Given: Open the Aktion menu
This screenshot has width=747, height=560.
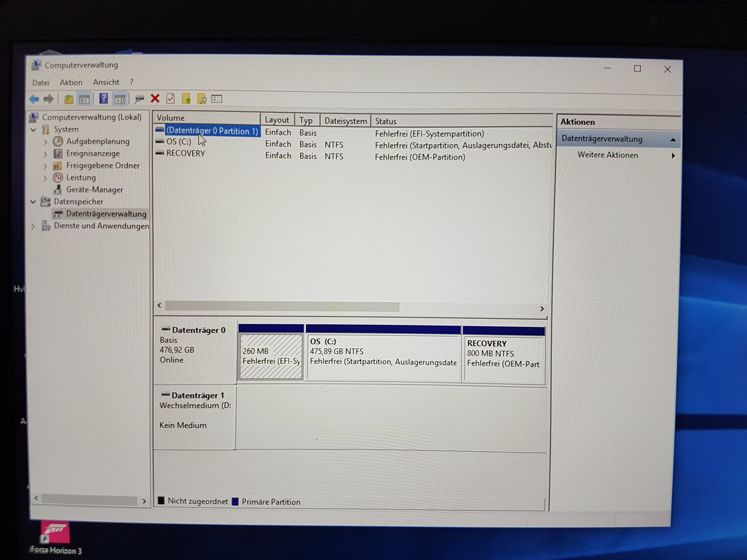Looking at the screenshot, I should click(x=71, y=82).
